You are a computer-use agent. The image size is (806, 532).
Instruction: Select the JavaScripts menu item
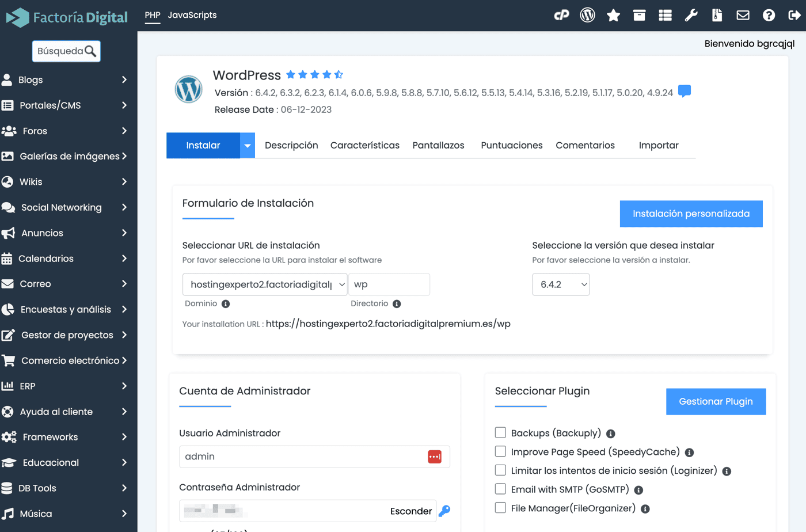coord(192,15)
